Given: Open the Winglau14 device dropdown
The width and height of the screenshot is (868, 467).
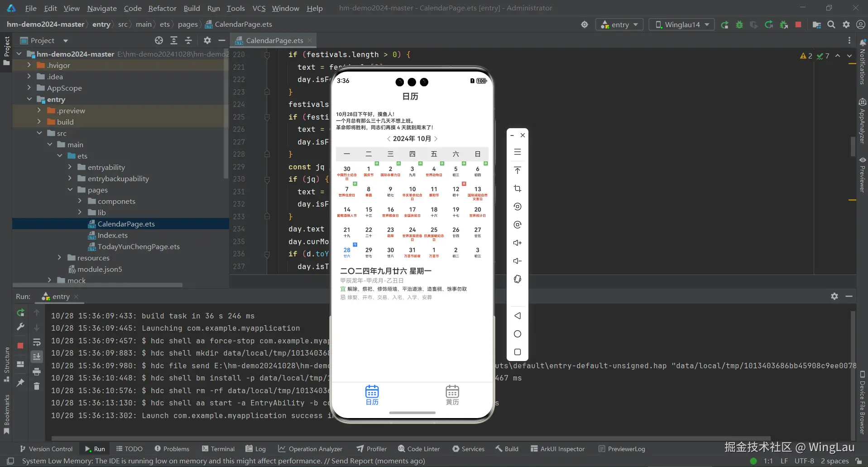Looking at the screenshot, I should tap(681, 25).
